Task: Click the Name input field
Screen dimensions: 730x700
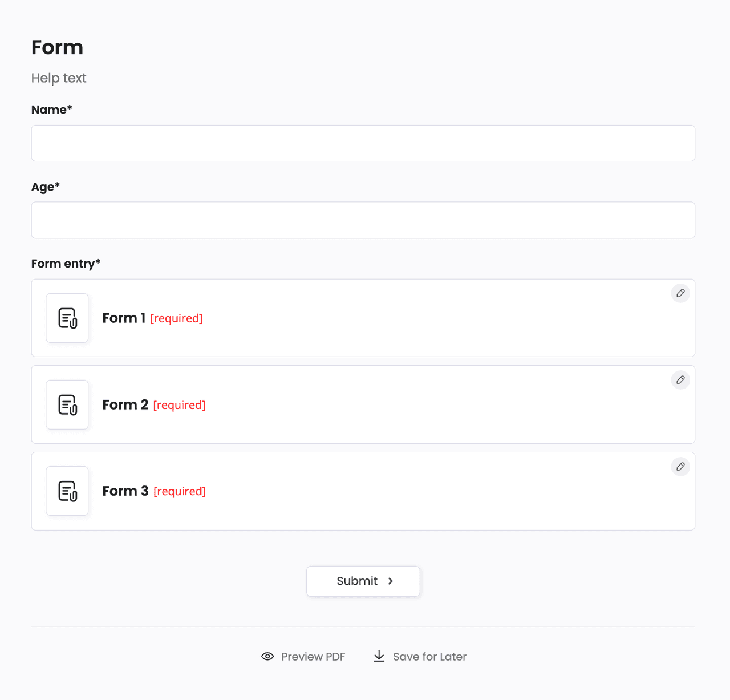Action: 363,143
